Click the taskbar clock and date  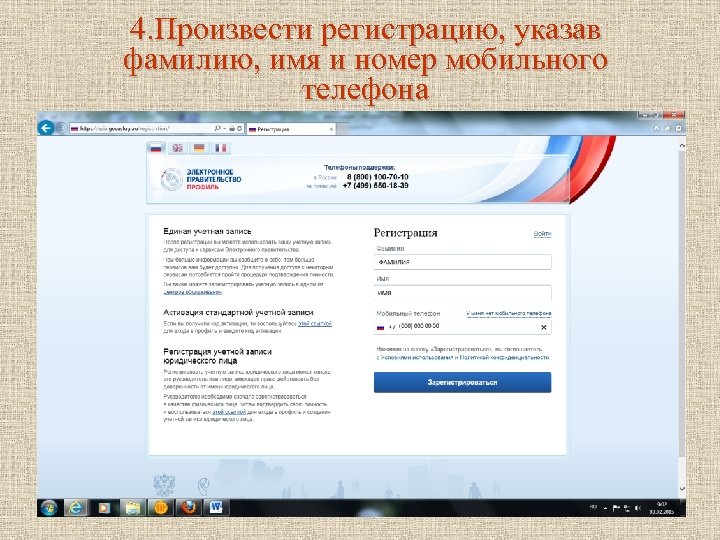(662, 507)
